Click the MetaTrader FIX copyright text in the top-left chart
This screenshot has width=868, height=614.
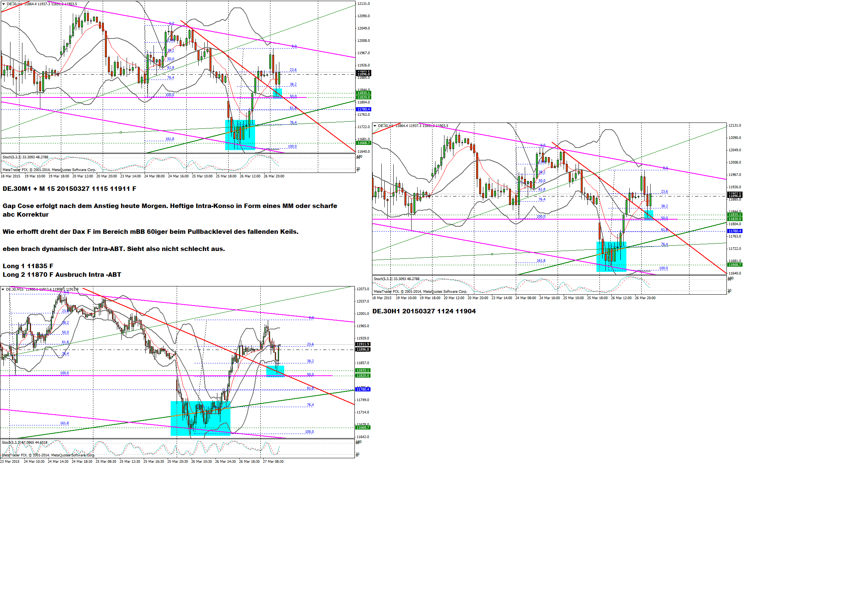click(49, 170)
